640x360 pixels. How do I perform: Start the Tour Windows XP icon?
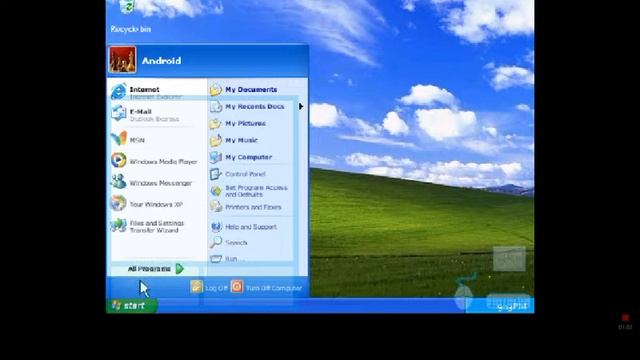118,203
